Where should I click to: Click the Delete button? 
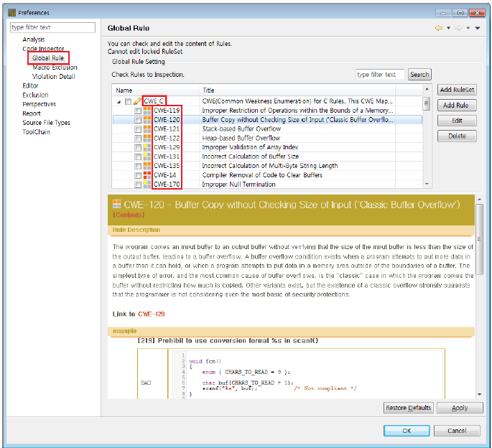point(457,136)
